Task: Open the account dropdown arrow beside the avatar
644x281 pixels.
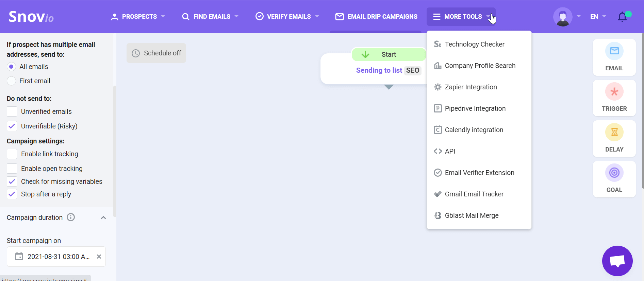Action: pyautogui.click(x=579, y=16)
